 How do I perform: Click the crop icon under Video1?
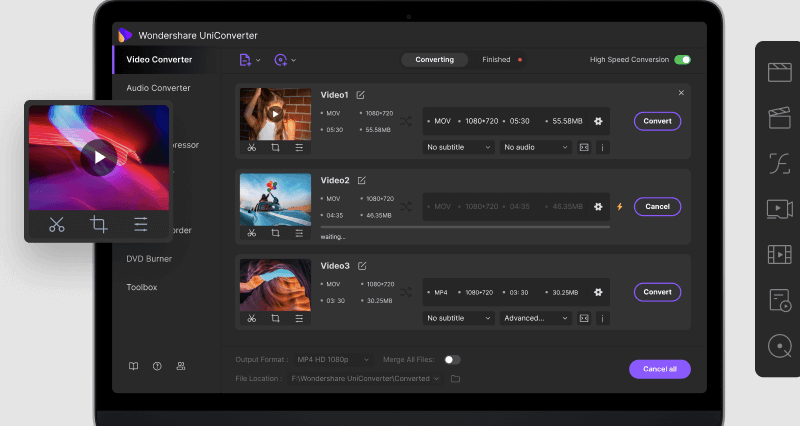click(x=276, y=147)
